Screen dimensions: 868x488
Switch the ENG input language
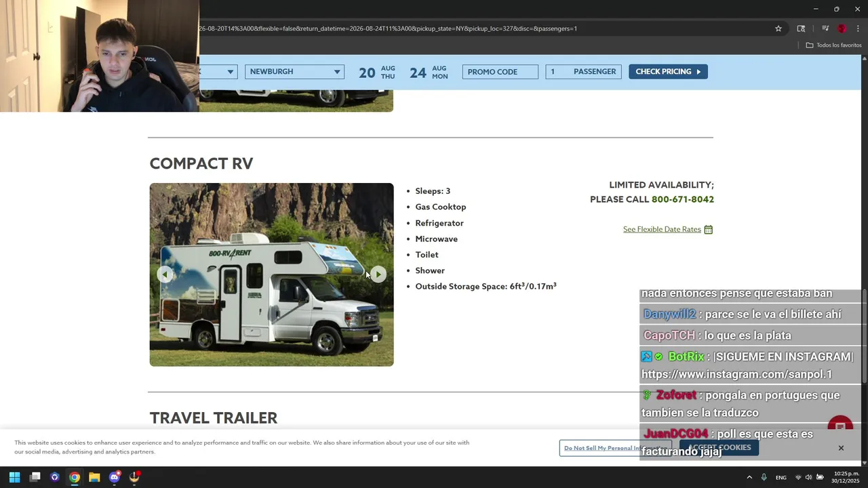(x=781, y=477)
